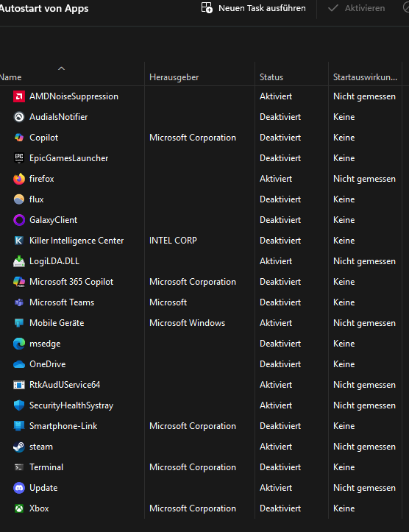Select the firefox entry name
Image resolution: width=409 pixels, height=532 pixels.
[x=42, y=179]
